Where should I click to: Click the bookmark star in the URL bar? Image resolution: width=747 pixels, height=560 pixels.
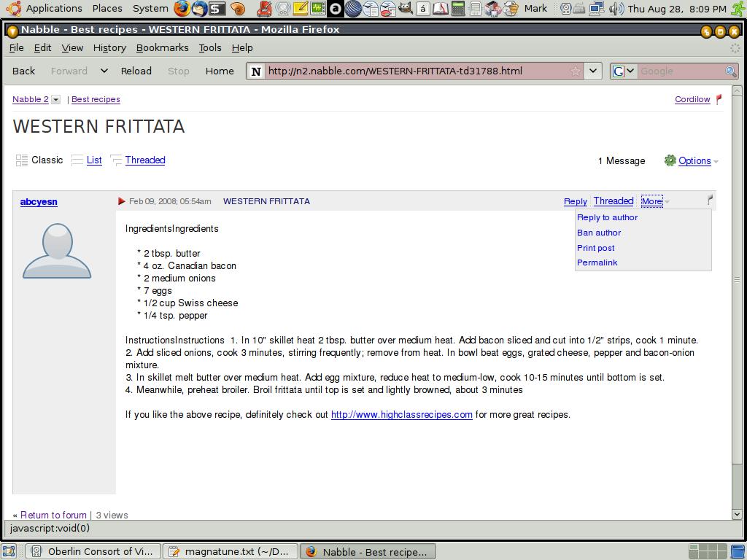576,71
